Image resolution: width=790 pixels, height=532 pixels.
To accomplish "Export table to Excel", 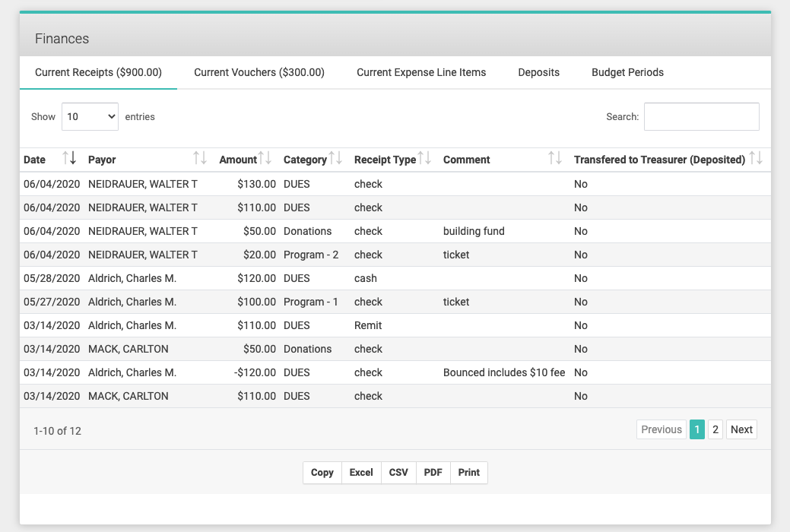I will [361, 473].
